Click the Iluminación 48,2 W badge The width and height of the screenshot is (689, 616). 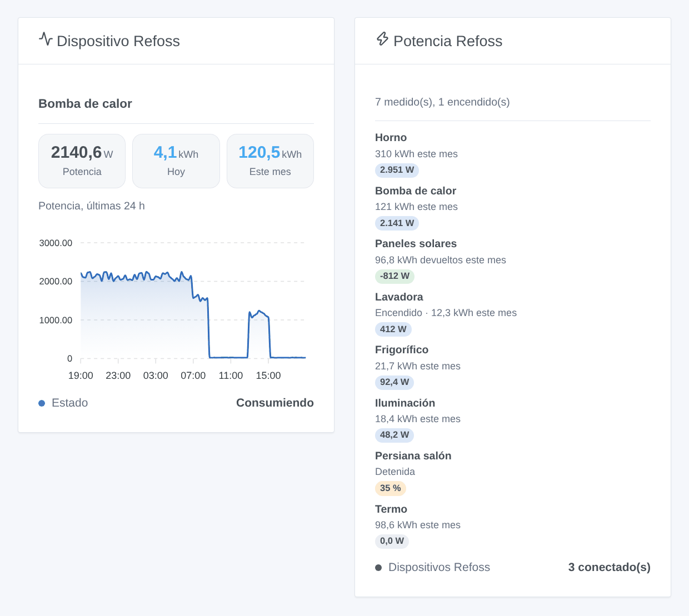(x=395, y=435)
